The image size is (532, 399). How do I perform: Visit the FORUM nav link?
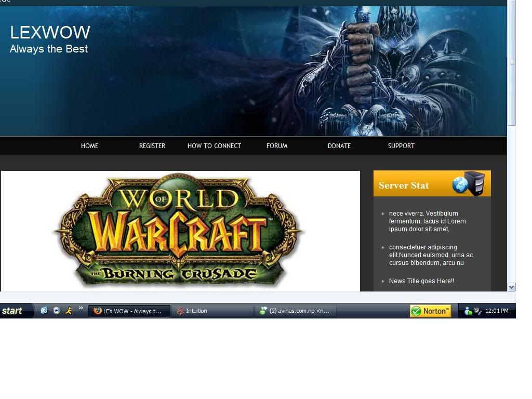[x=277, y=146]
